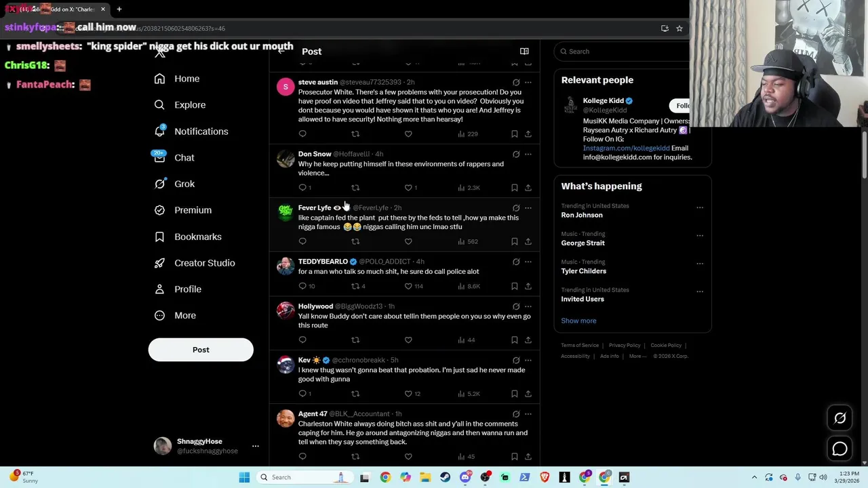Viewport: 868px width, 488px height.
Task: Open the George Strait trending topic
Action: point(583,243)
